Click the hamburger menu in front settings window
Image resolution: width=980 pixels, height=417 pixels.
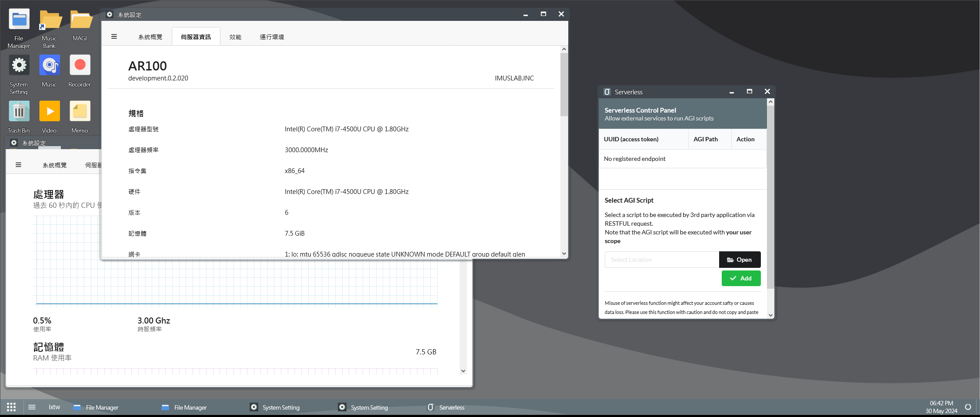point(114,37)
